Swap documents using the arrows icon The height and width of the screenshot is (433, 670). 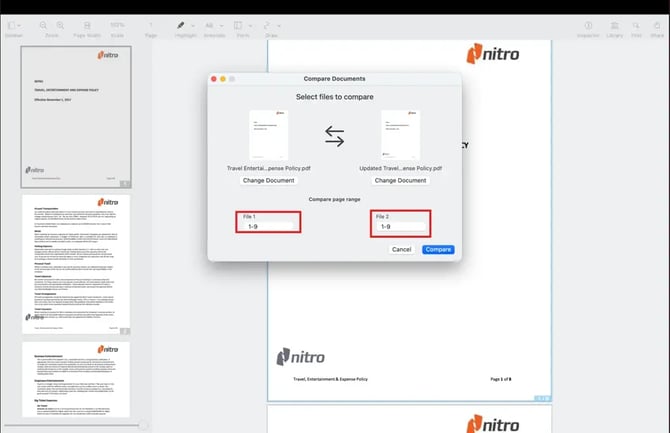[x=334, y=136]
